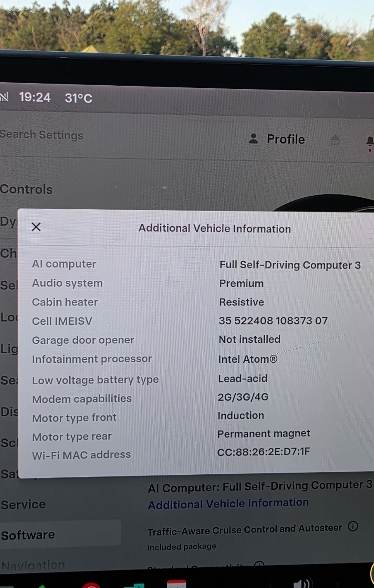Click the Cell IMEISV label
The width and height of the screenshot is (374, 588).
(x=62, y=321)
